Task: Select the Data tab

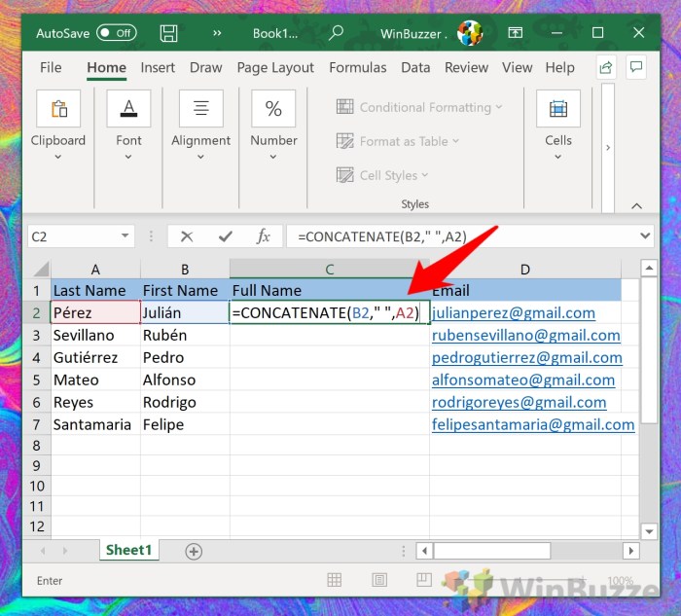Action: (x=415, y=67)
